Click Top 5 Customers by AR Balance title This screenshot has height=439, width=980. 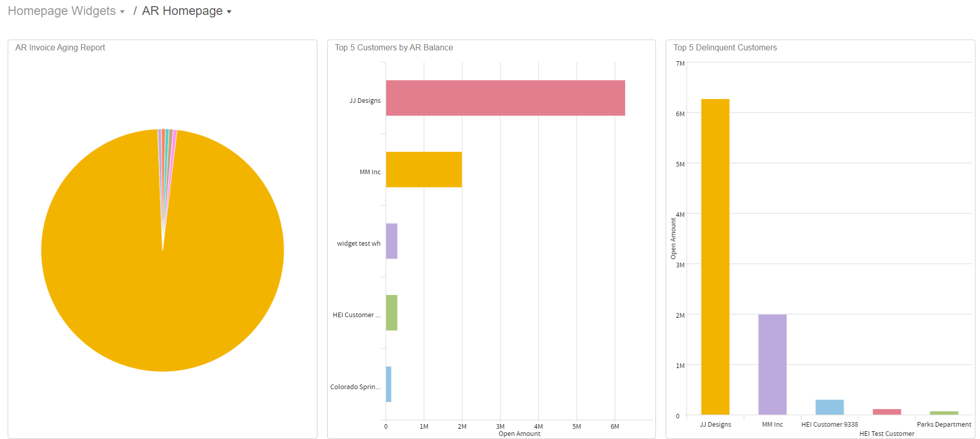point(393,48)
